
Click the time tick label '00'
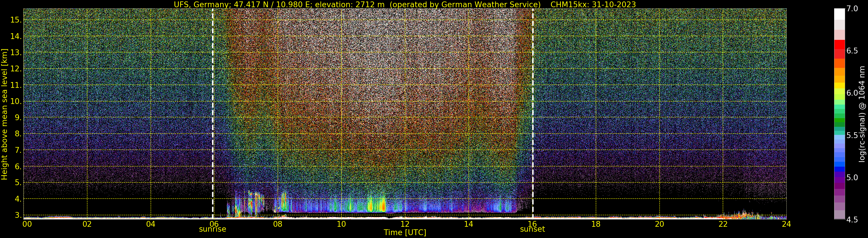pyautogui.click(x=27, y=224)
